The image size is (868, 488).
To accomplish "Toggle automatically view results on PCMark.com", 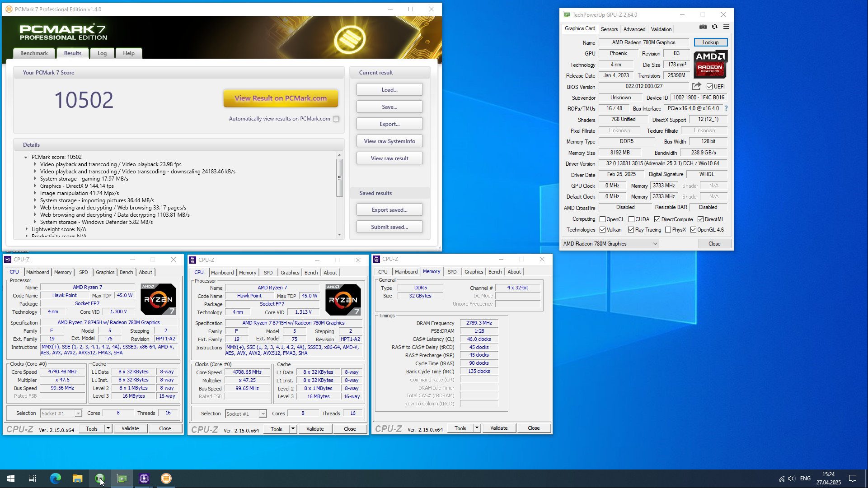I will click(x=336, y=119).
